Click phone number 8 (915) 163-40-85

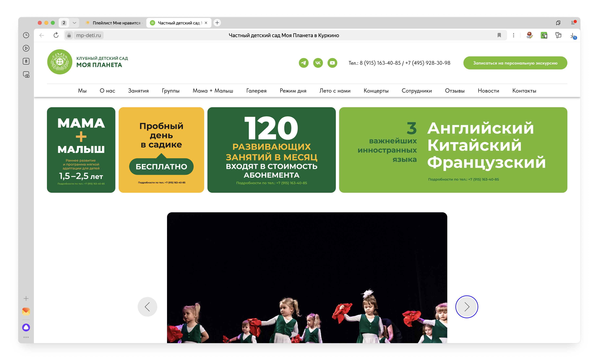[380, 63]
